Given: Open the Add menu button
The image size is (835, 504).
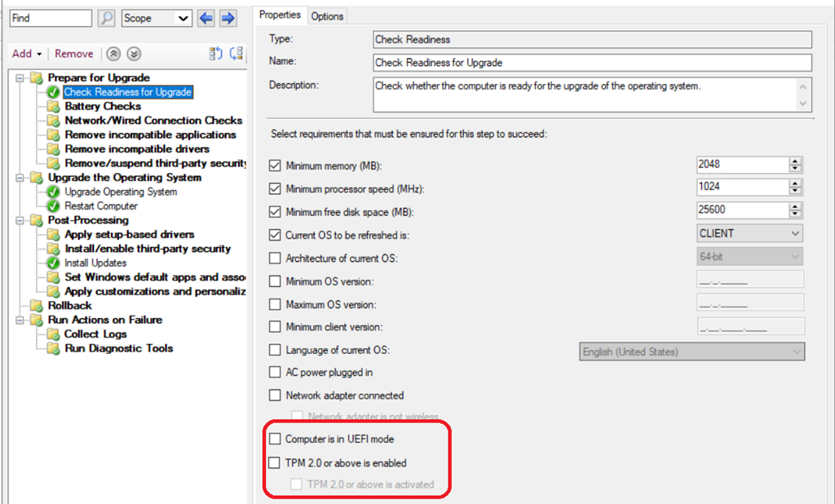Looking at the screenshot, I should pos(26,54).
